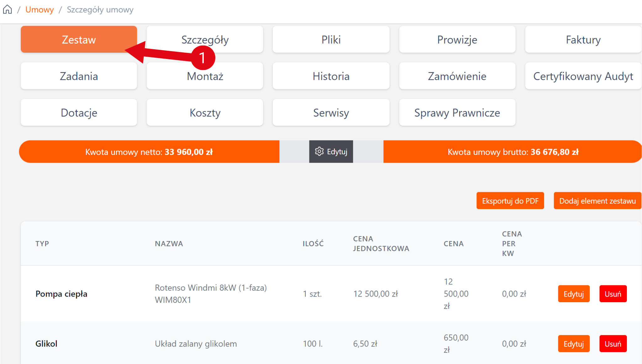The height and width of the screenshot is (364, 642).
Task: Click the gear Edytuj button
Action: [331, 152]
